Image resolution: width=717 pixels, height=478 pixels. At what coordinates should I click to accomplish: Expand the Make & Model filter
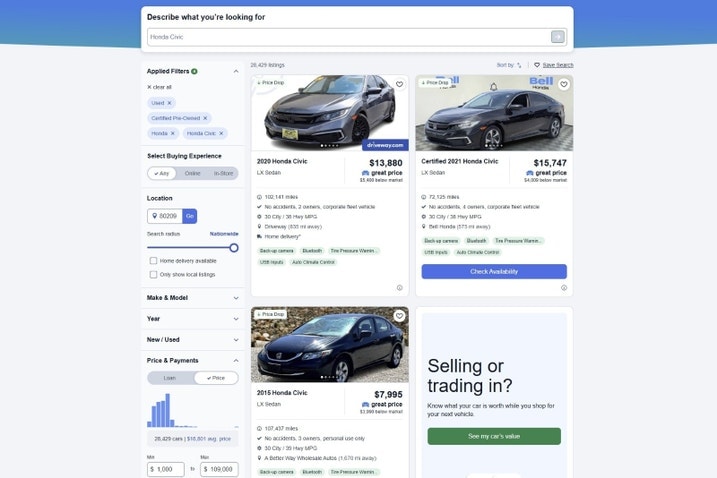coord(236,298)
